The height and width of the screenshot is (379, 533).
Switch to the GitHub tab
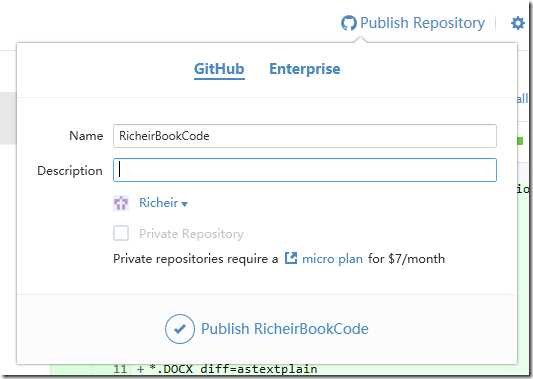point(219,69)
